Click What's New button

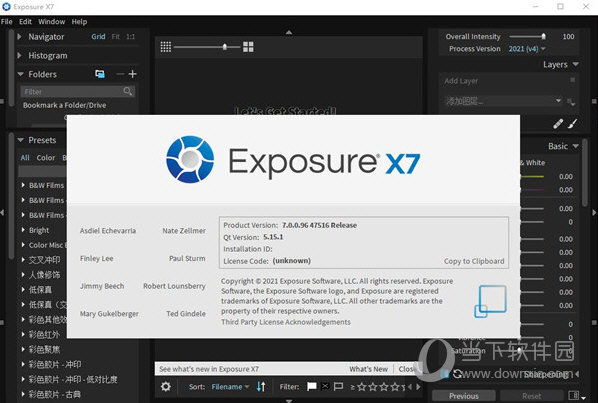[368, 369]
